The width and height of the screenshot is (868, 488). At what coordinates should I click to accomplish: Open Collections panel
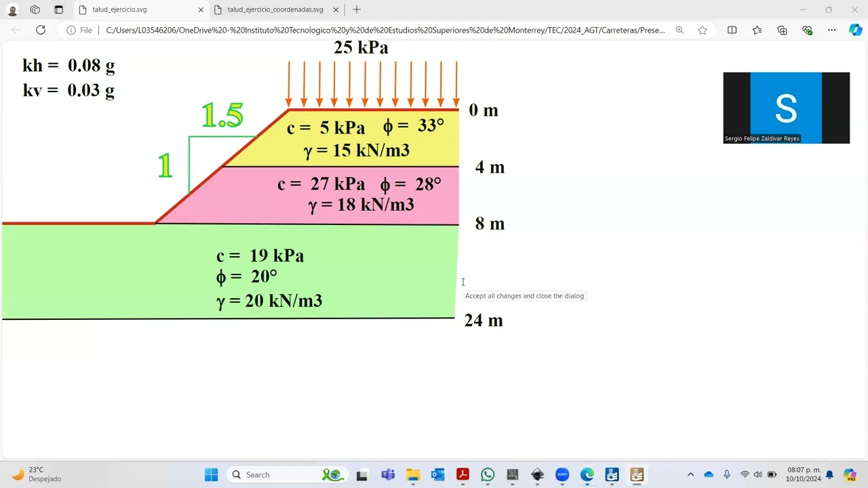click(x=782, y=30)
